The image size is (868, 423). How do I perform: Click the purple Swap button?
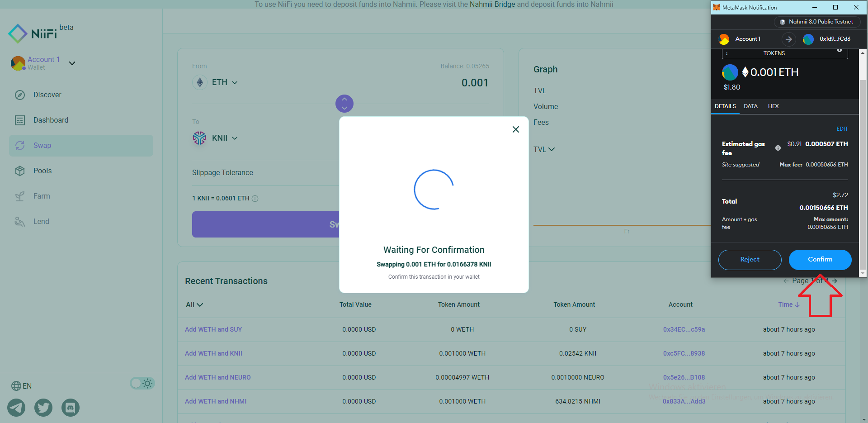pos(266,224)
